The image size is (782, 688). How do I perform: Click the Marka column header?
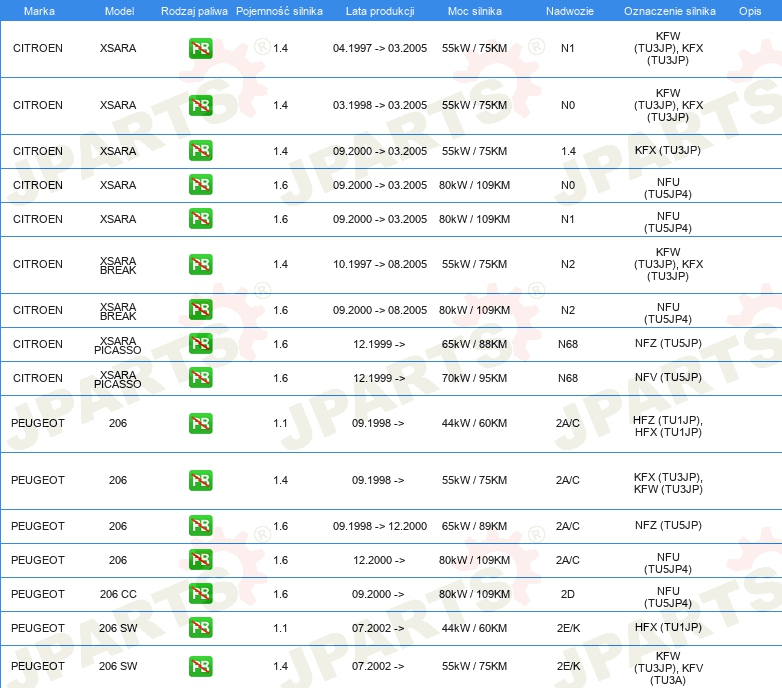(x=39, y=10)
